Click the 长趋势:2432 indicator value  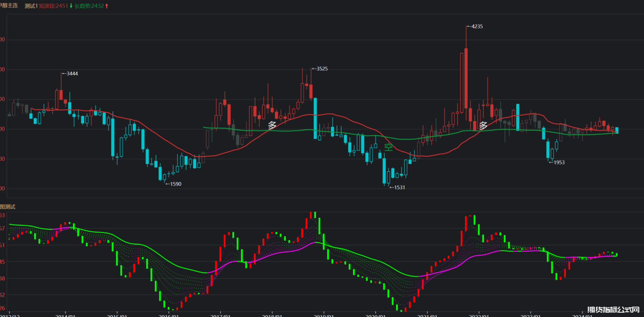click(x=89, y=6)
